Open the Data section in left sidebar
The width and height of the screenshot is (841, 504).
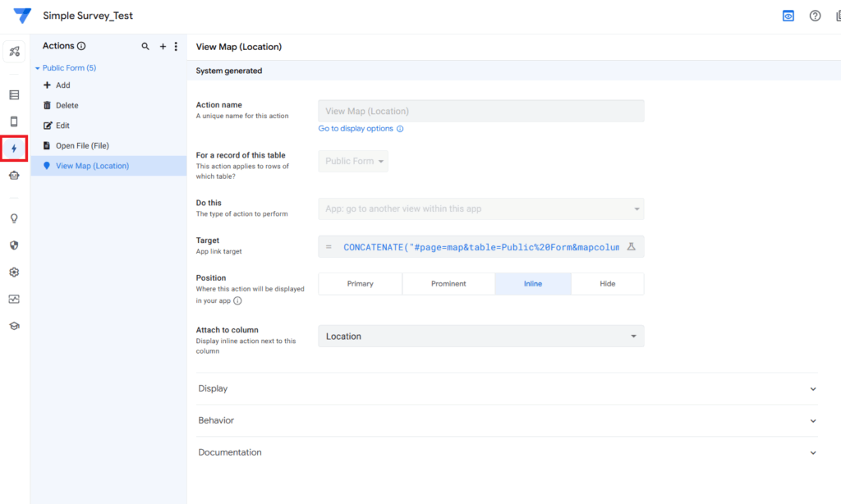[14, 95]
